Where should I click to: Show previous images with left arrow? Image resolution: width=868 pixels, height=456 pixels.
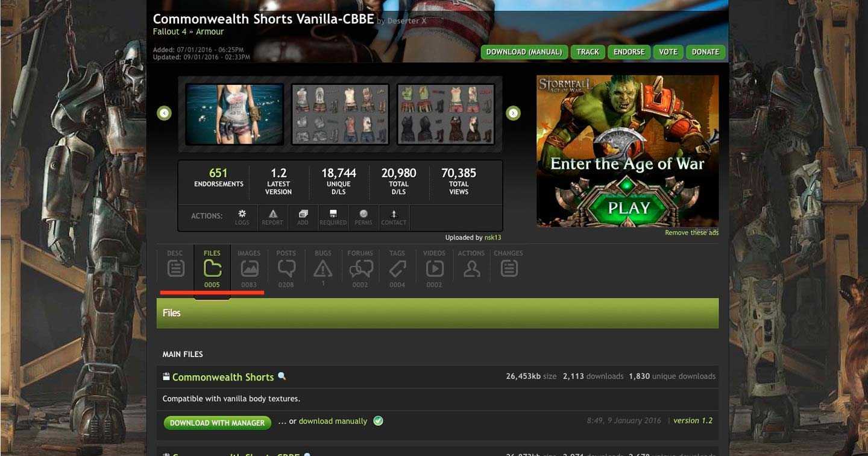tap(164, 113)
